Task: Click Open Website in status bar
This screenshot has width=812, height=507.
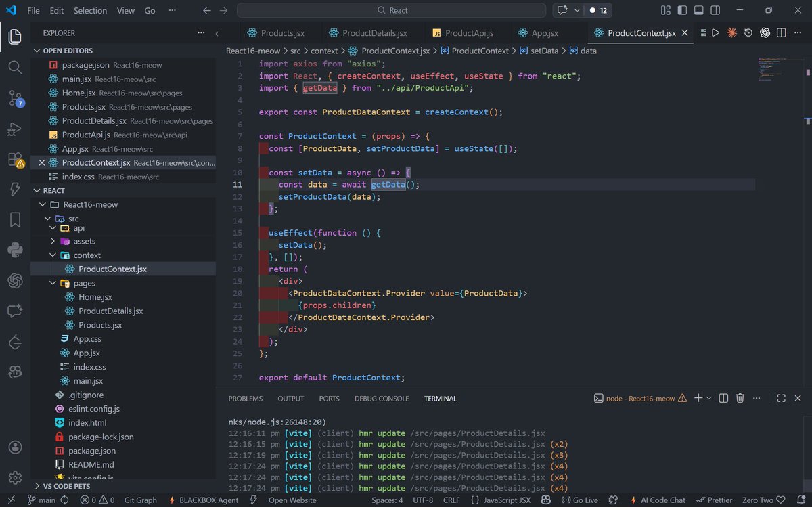Action: [292, 500]
